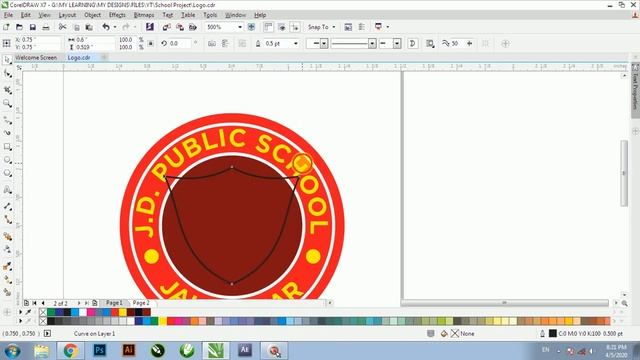Toggle the lock ratio button
The width and height of the screenshot is (640, 360).
[x=151, y=43]
